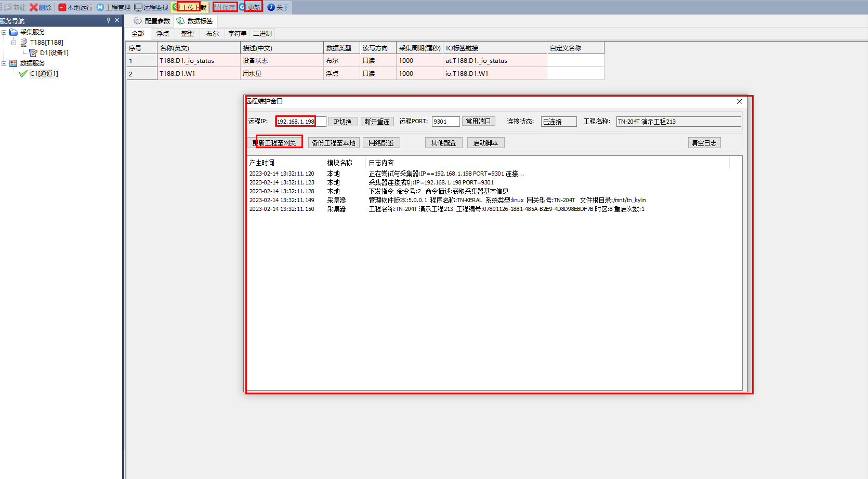Click the 远程PORT field showing 9301
This screenshot has width=868, height=479.
point(445,122)
